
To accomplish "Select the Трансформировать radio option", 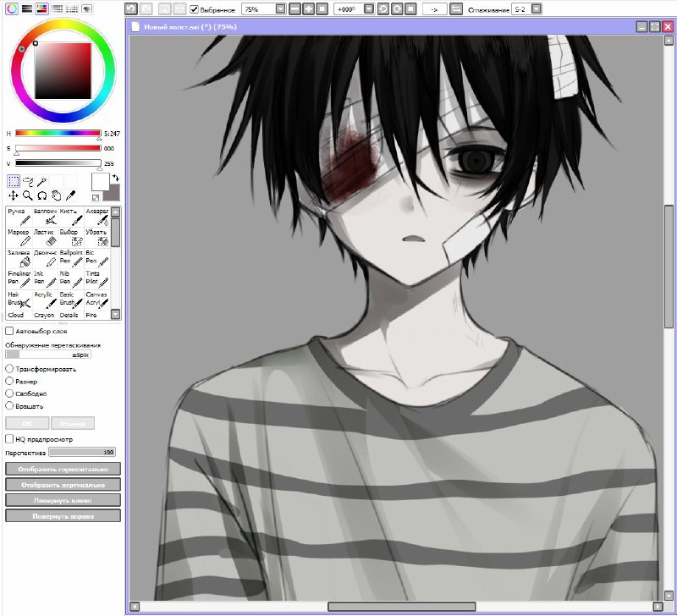I will pyautogui.click(x=9, y=369).
